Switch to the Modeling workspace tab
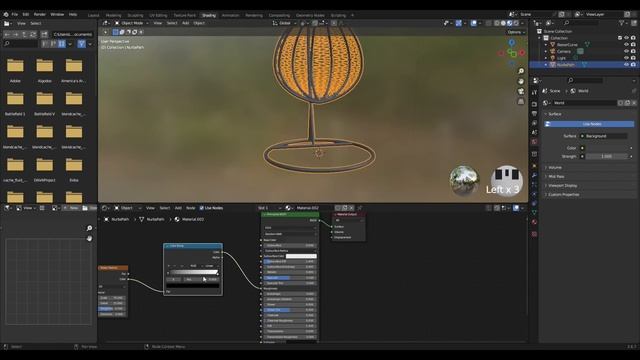This screenshot has width=640, height=360. (113, 15)
